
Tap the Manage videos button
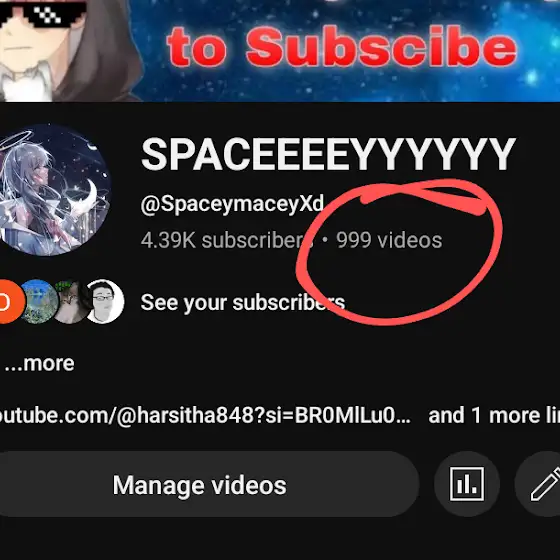[x=200, y=484]
